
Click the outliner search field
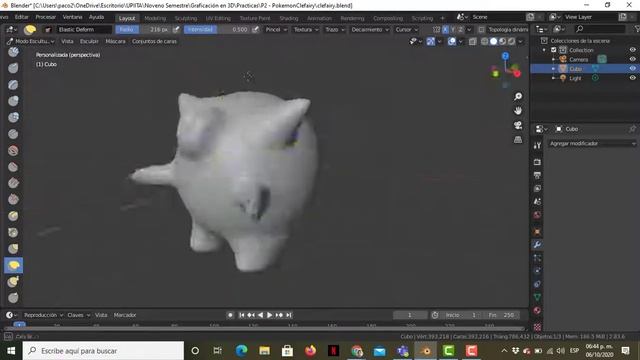pyautogui.click(x=600, y=29)
